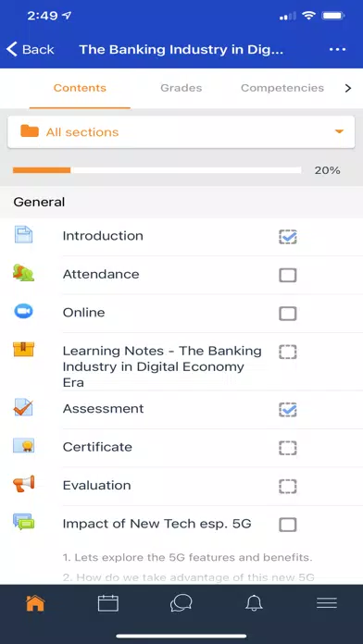Open the hamburger menu icon

(327, 603)
